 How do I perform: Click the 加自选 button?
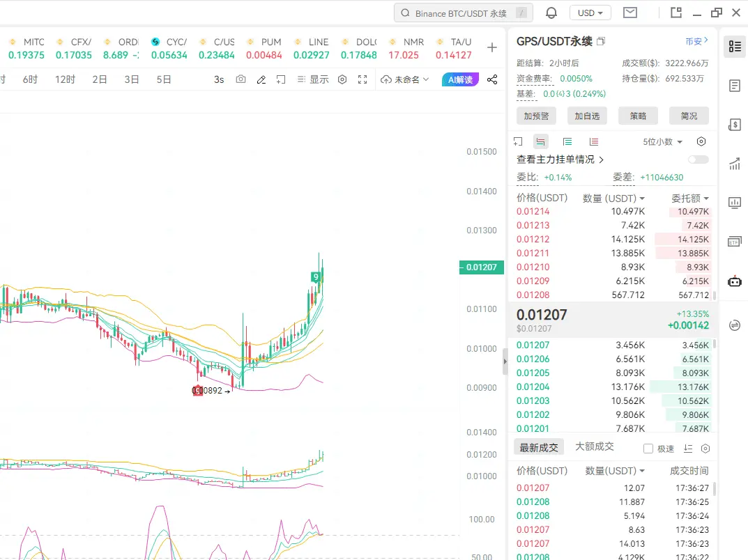pyautogui.click(x=587, y=116)
